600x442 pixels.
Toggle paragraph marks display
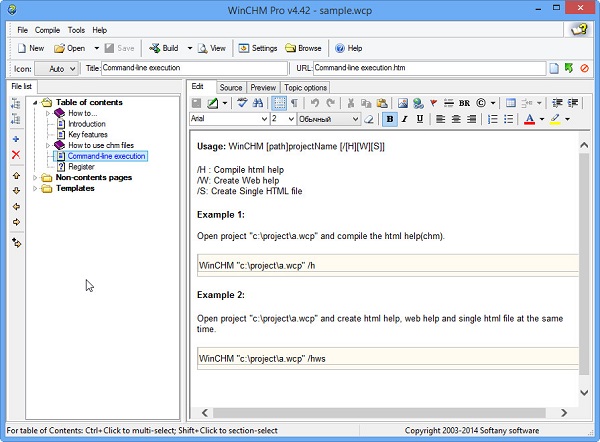294,103
